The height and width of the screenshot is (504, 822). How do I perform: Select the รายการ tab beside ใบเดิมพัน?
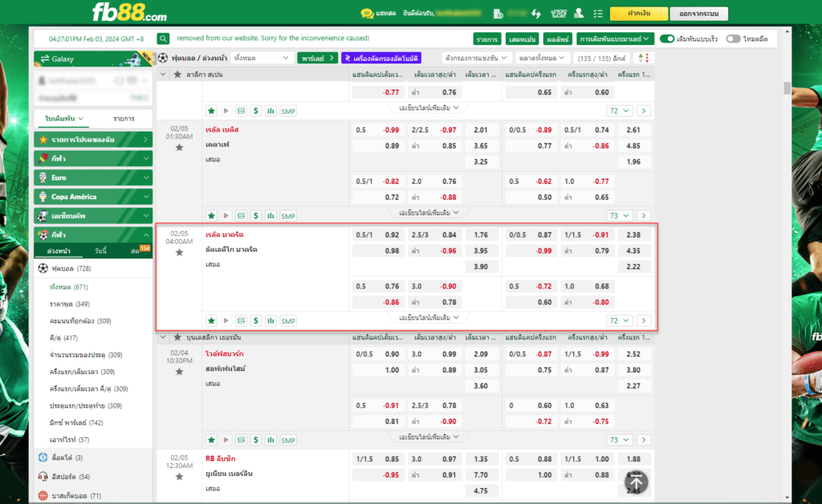124,119
